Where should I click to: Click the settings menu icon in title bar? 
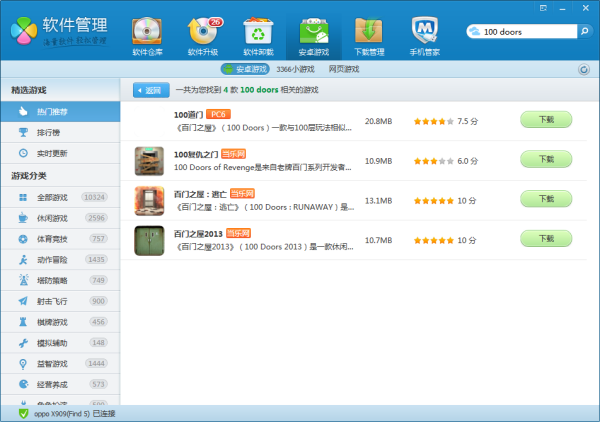coord(543,8)
